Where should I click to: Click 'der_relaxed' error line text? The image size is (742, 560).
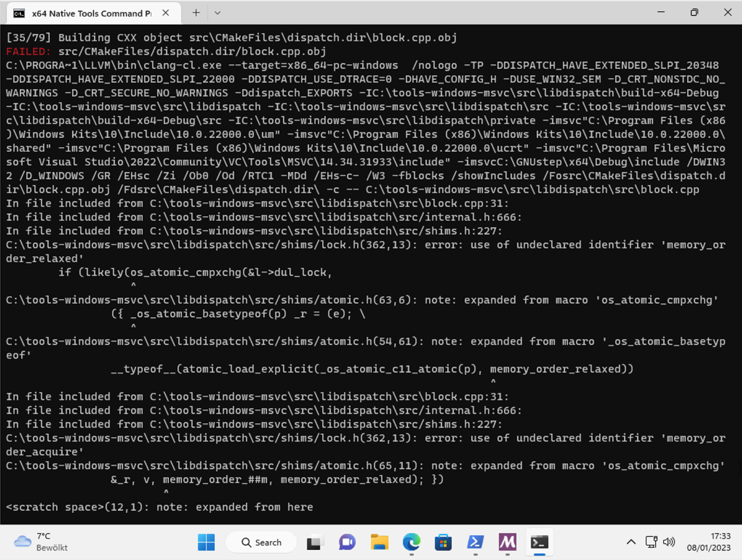45,258
